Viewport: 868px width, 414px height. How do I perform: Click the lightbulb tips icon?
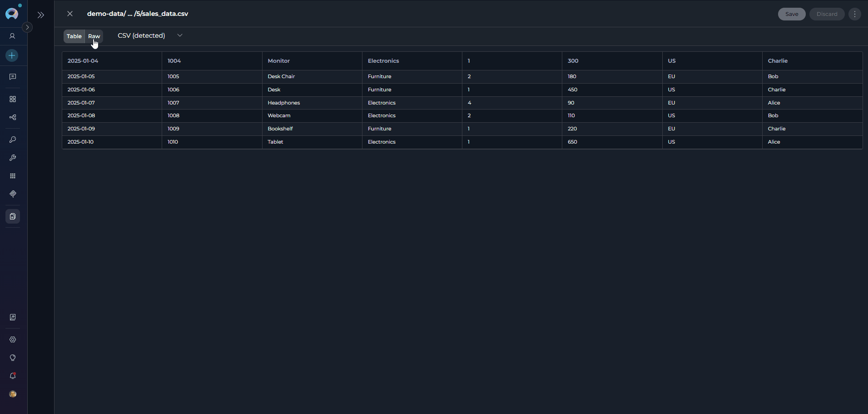coord(13,358)
